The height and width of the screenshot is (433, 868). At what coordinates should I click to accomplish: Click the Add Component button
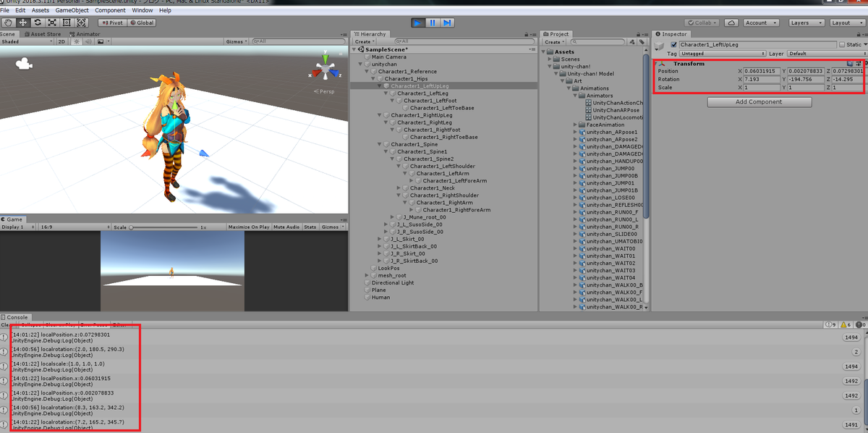[x=759, y=102]
